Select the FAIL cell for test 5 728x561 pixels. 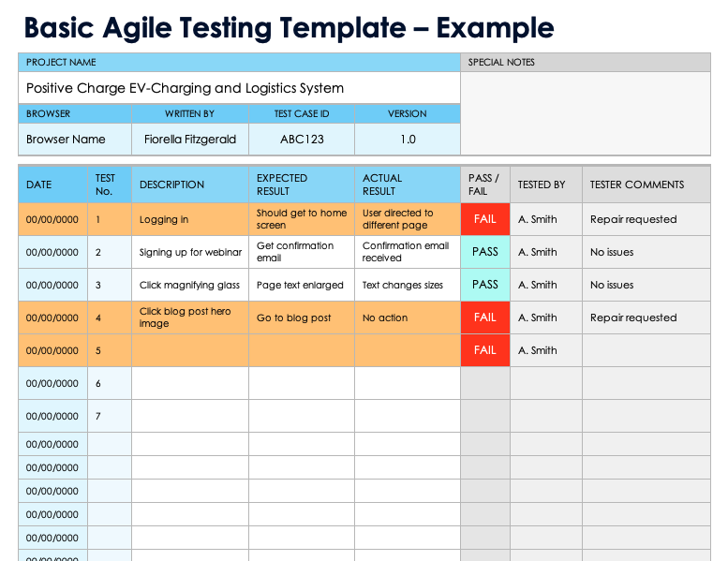pyautogui.click(x=484, y=350)
